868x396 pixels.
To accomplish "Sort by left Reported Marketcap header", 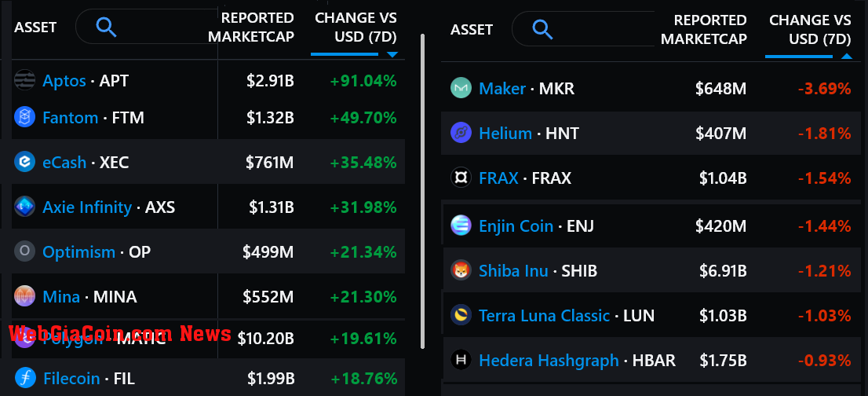I will pyautogui.click(x=257, y=27).
